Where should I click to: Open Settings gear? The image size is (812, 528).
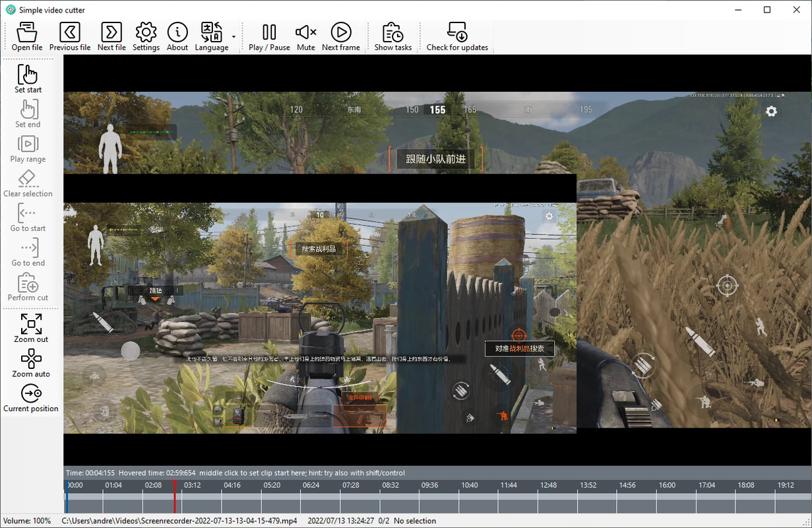coord(146,36)
